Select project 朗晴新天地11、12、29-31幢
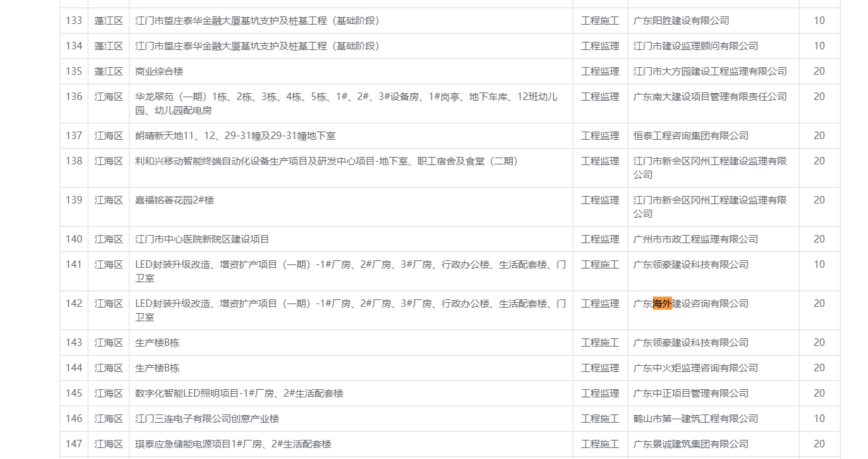Screen dimensions: 868x459 click(236, 136)
